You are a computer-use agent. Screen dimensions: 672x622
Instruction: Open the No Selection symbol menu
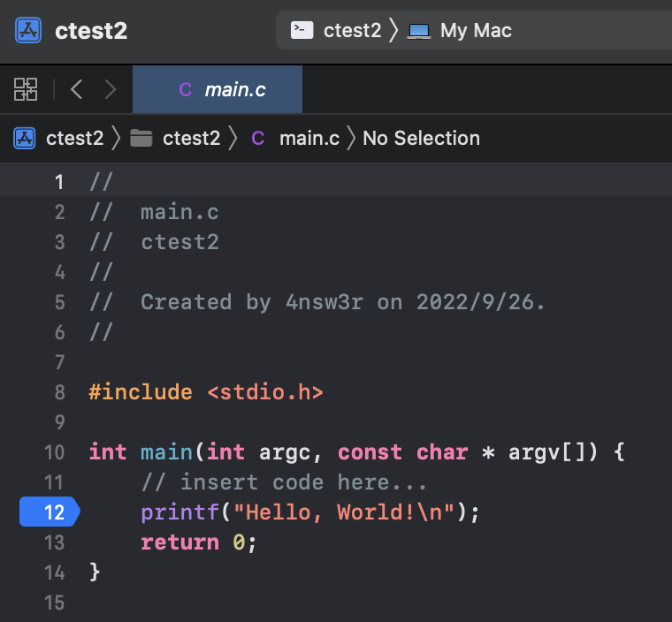(x=421, y=139)
